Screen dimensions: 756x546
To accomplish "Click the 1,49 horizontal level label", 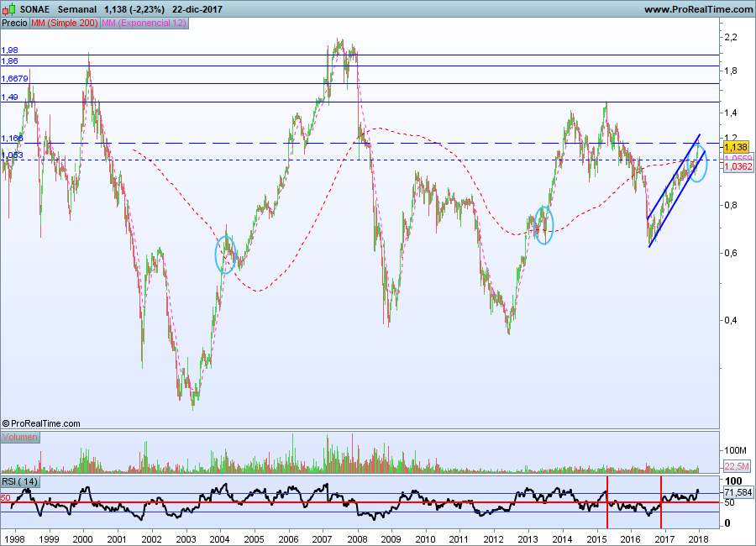I will (9, 97).
